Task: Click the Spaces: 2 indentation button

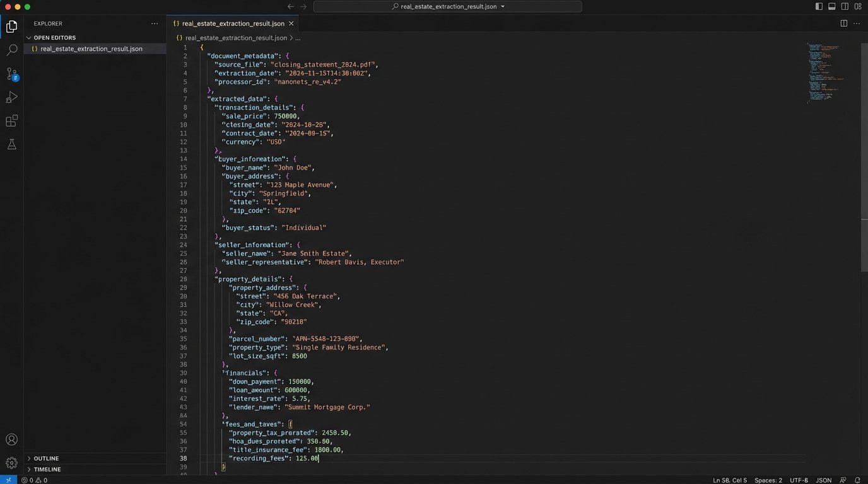Action: [768, 480]
